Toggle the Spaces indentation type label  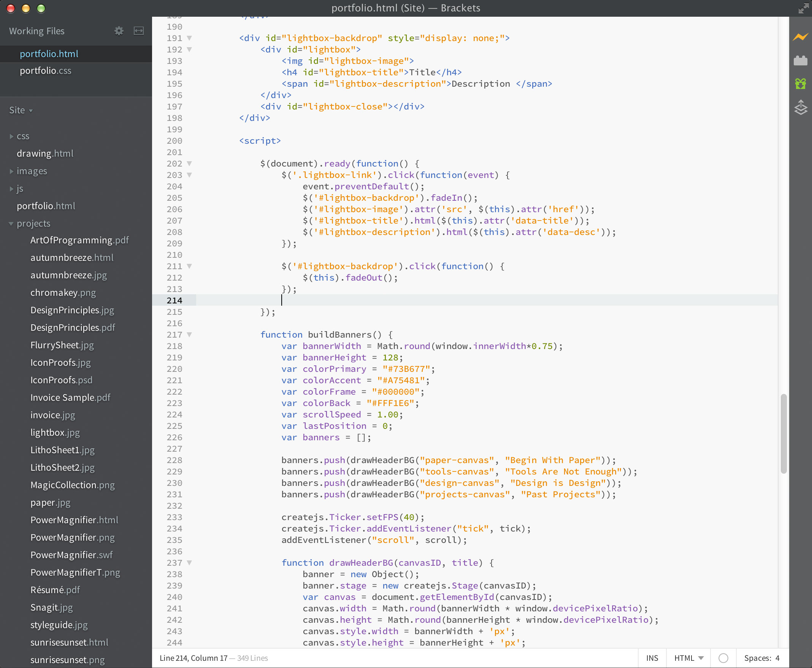757,658
